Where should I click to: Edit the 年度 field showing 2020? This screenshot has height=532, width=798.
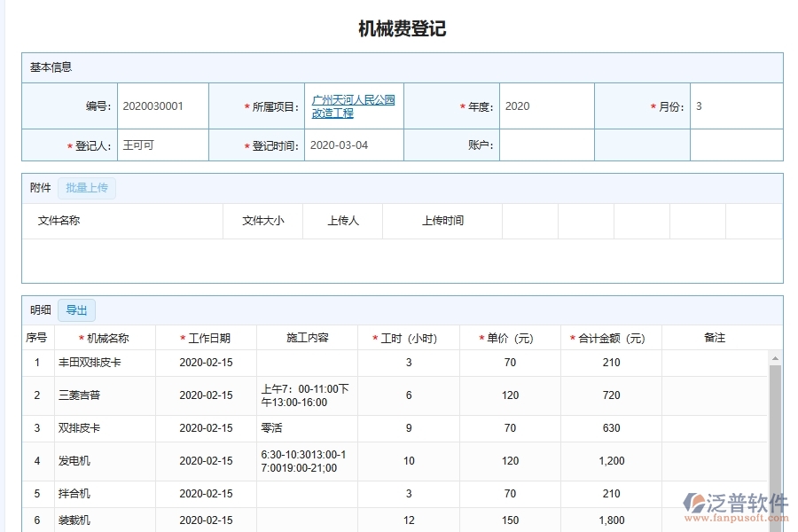click(544, 106)
